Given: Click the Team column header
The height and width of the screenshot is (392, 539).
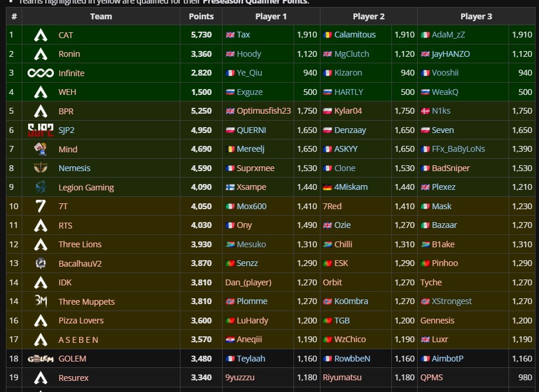Looking at the screenshot, I should pos(101,16).
